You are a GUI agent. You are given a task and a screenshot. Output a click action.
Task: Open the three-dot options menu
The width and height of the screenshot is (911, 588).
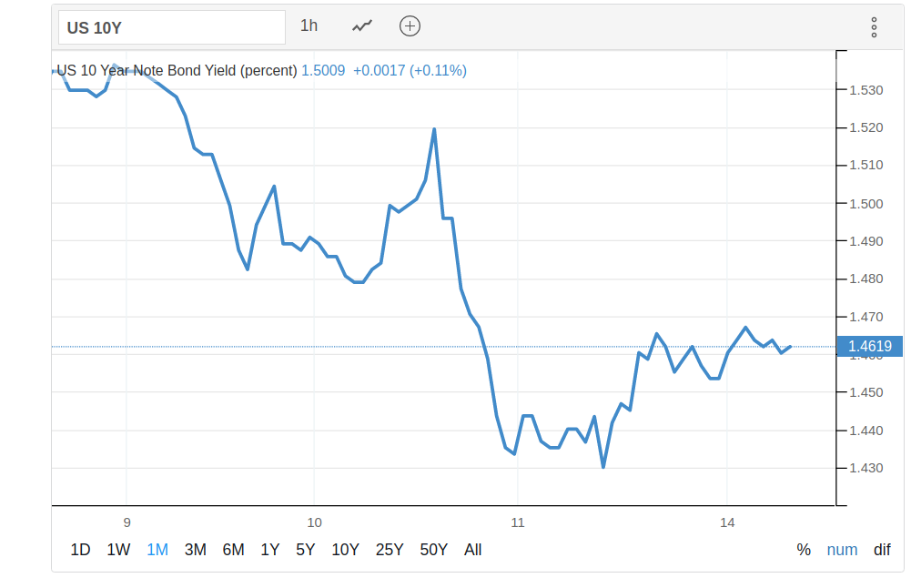874,27
